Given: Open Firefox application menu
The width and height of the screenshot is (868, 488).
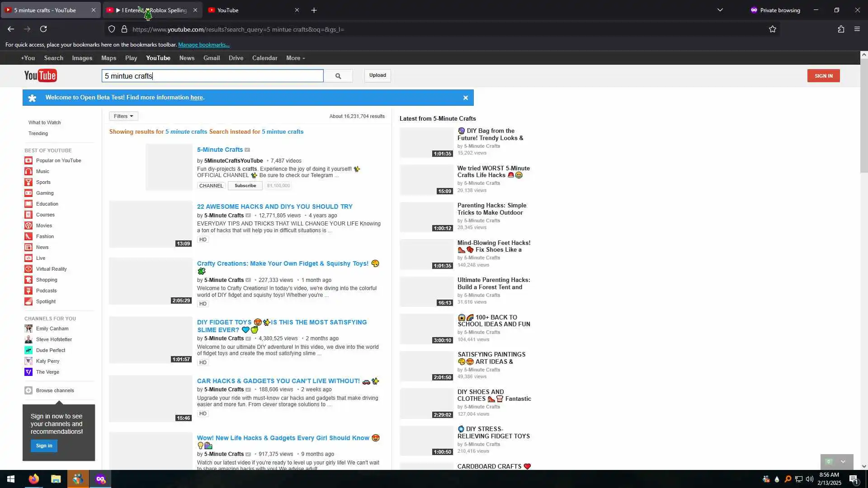Looking at the screenshot, I should (x=857, y=29).
